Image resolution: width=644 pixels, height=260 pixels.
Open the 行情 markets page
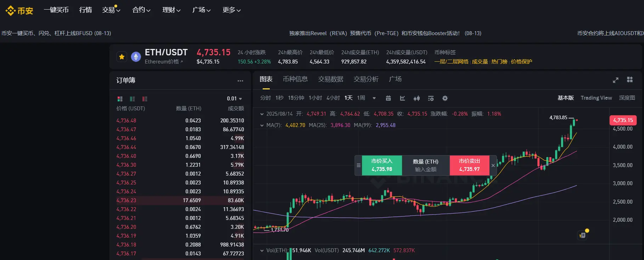point(85,10)
